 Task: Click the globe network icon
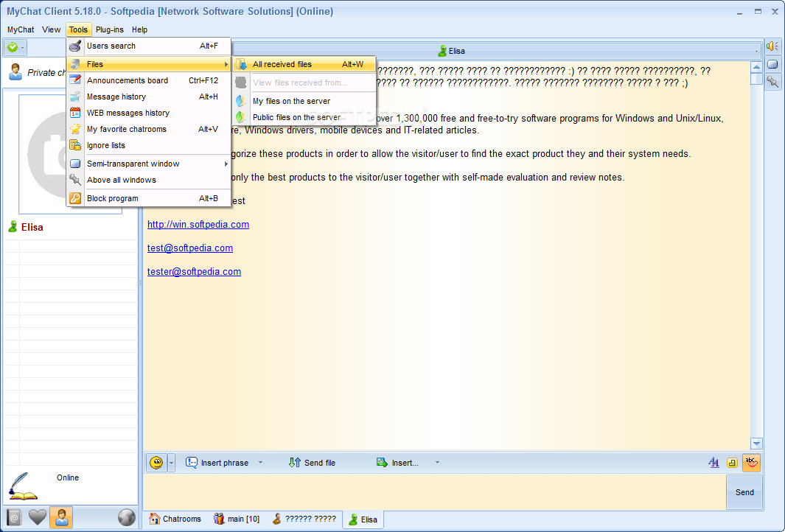click(127, 517)
